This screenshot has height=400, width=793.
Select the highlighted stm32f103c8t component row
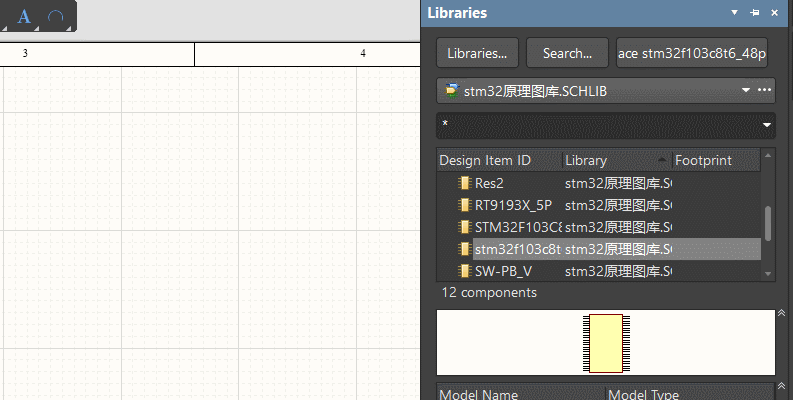pyautogui.click(x=599, y=249)
